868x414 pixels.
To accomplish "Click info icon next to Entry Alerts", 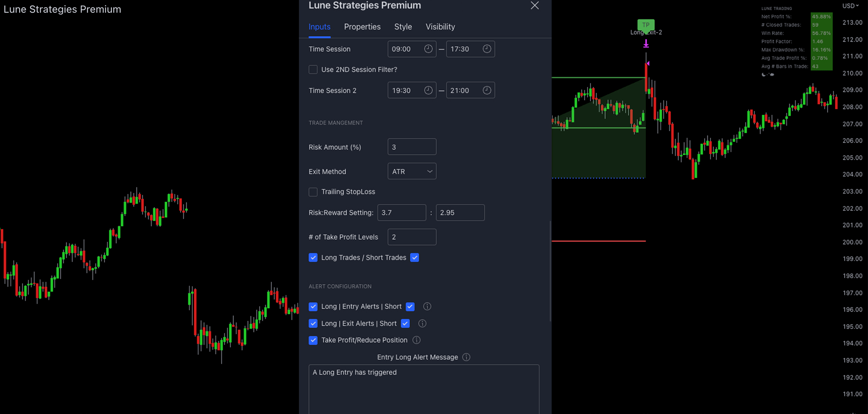I will click(x=427, y=306).
